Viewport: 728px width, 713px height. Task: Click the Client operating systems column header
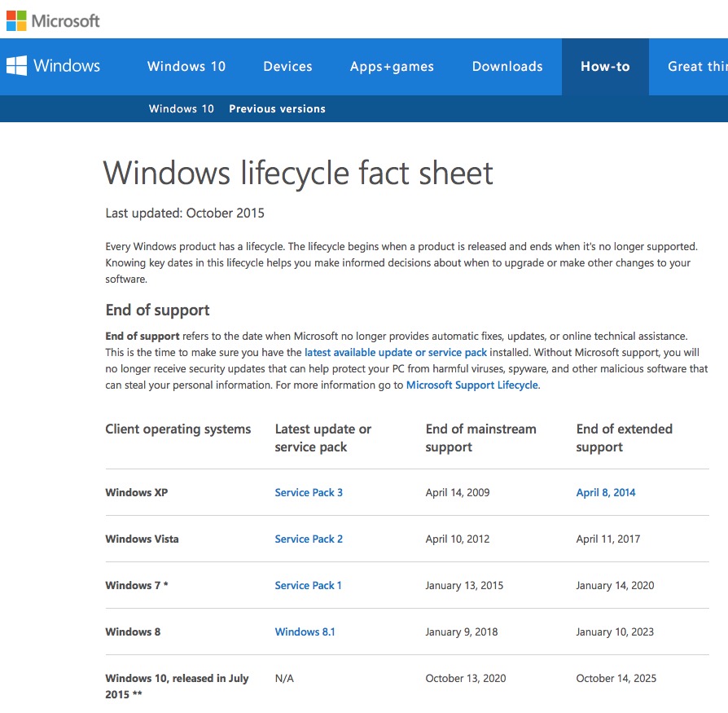pos(178,429)
